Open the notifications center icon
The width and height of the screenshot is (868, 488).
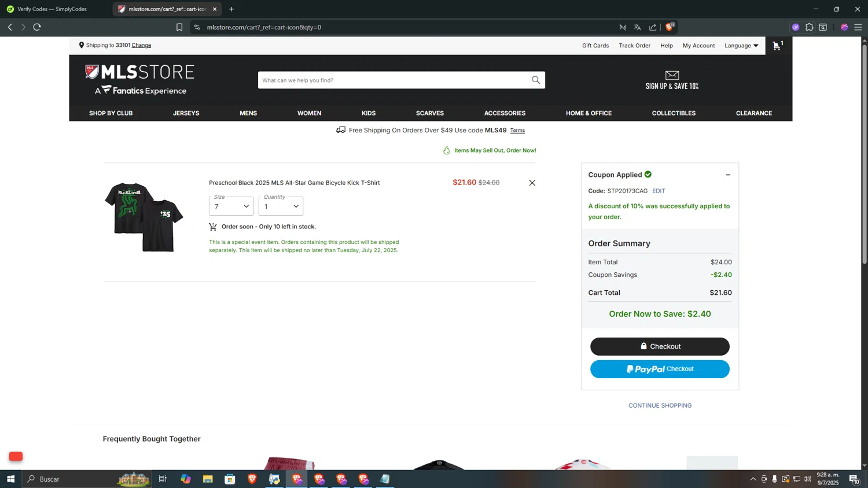(854, 479)
